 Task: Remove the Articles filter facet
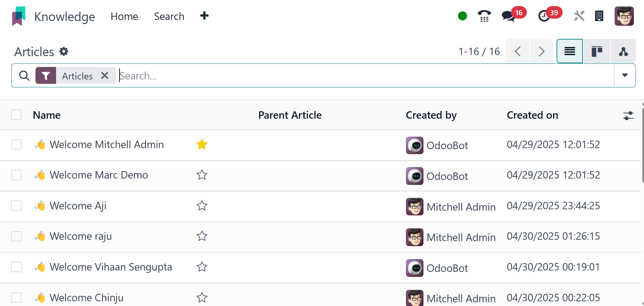105,75
